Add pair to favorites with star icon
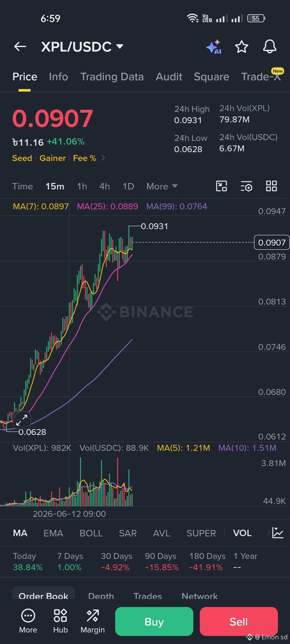This screenshot has height=644, width=290. coord(241,47)
